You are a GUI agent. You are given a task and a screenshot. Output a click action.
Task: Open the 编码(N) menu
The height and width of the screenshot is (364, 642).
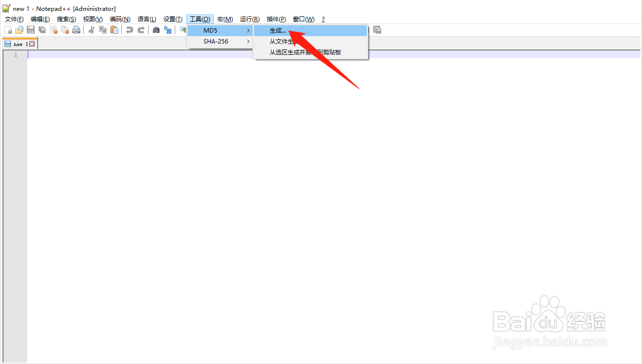click(x=120, y=19)
